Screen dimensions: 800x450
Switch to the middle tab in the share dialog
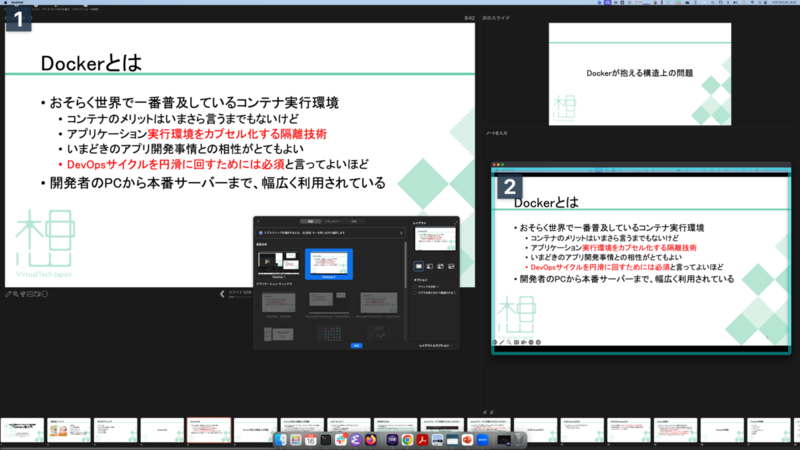[x=332, y=221]
